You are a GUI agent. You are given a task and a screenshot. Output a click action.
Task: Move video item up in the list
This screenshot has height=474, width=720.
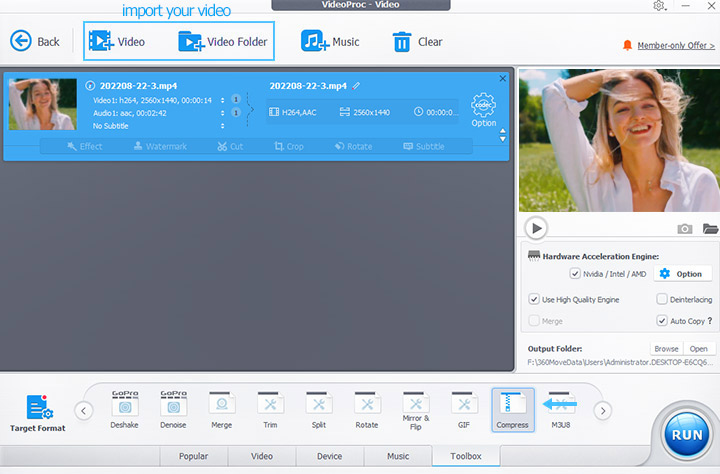(x=503, y=131)
